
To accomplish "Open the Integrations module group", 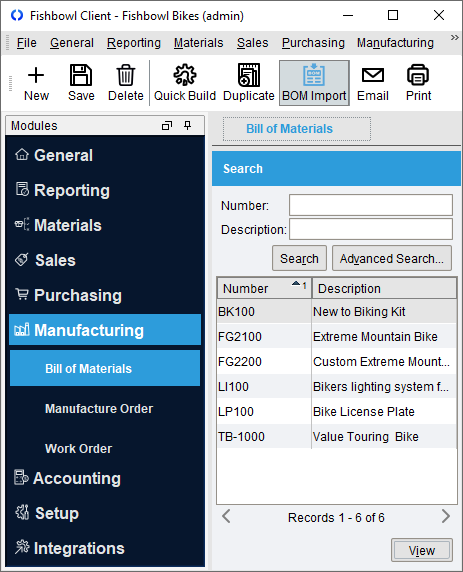I will [105, 548].
